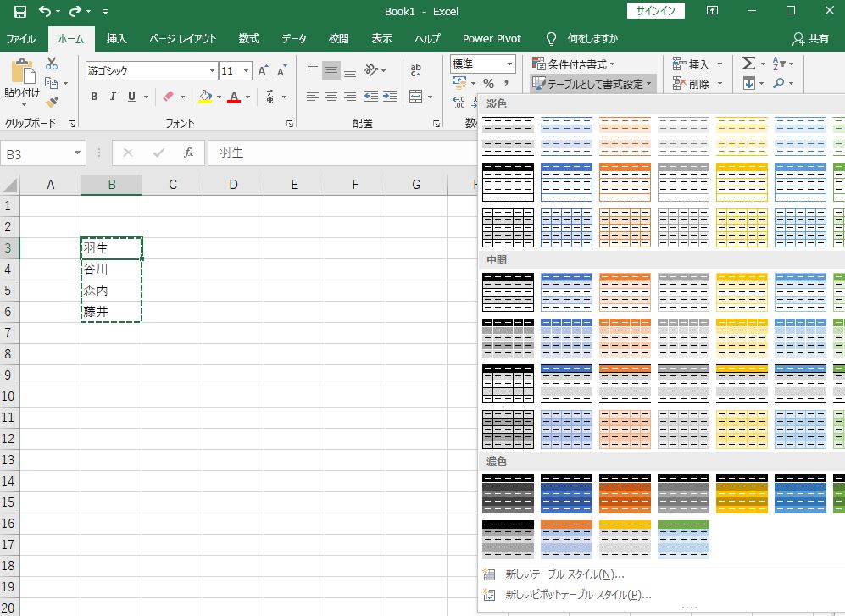This screenshot has height=616, width=845.
Task: Expand the 挿入 cells insert dropdown
Action: 720,64
